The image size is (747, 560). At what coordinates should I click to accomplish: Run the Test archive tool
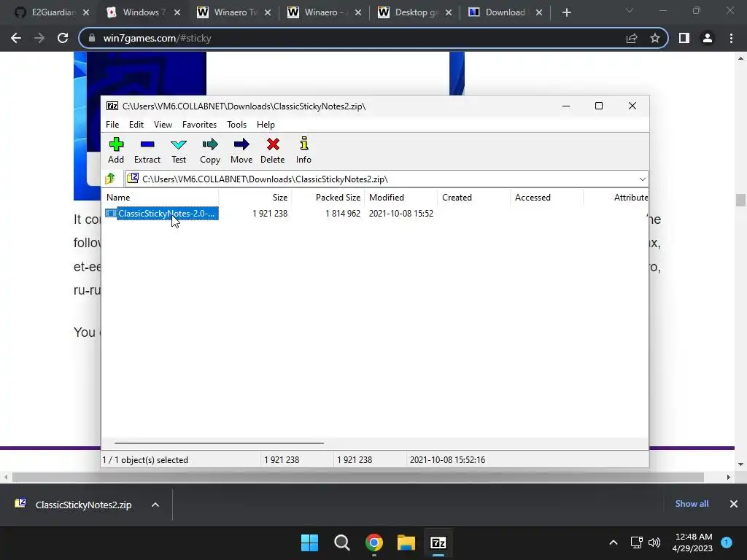pyautogui.click(x=179, y=150)
